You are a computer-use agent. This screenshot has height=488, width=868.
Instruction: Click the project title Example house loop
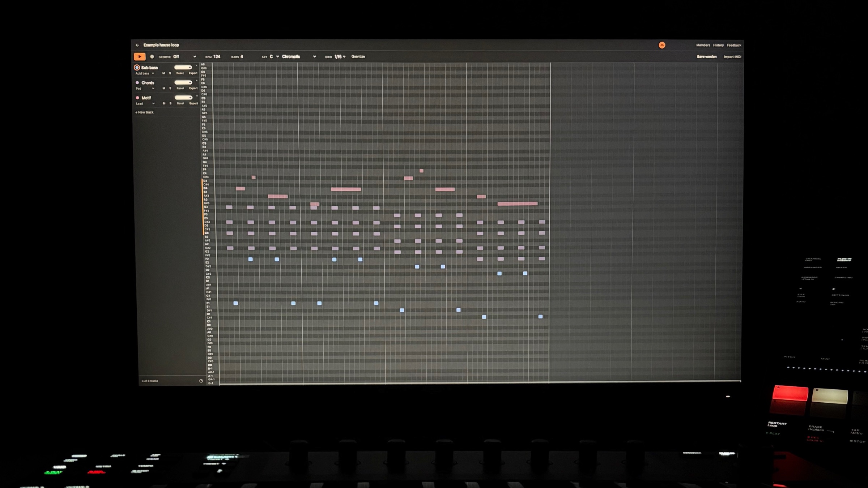[x=161, y=45]
